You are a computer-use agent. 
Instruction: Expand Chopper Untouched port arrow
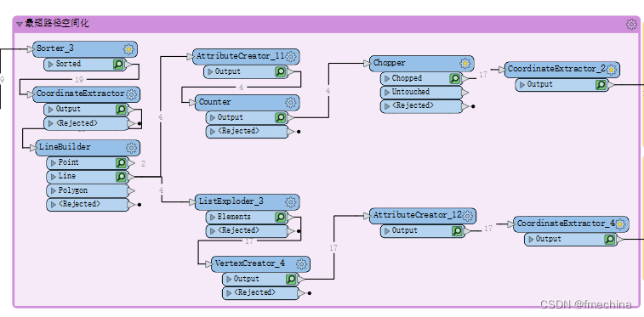tap(387, 93)
